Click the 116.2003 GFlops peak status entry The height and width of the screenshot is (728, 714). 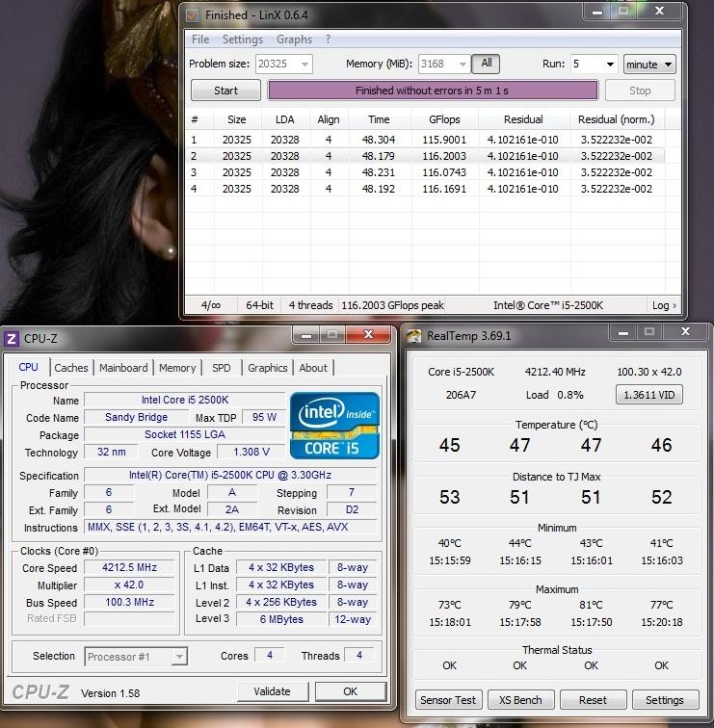pos(392,305)
